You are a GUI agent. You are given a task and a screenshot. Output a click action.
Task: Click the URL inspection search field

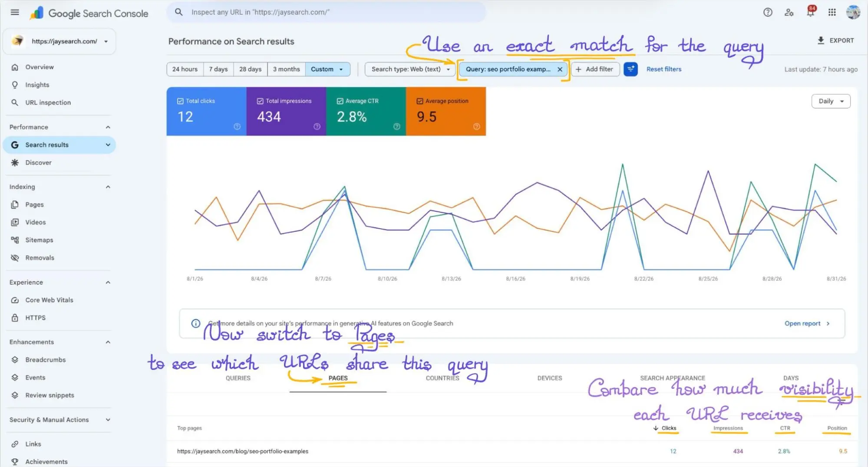[326, 12]
